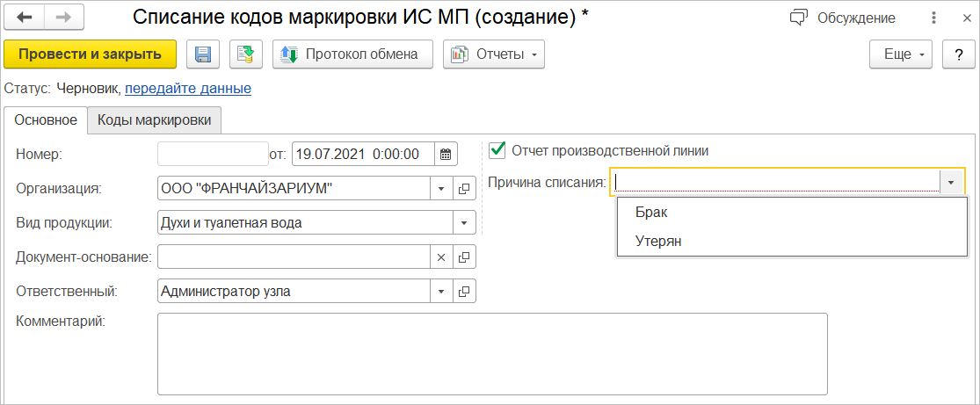Image resolution: width=980 pixels, height=405 pixels.
Task: Expand the Вид продукции dropdown
Action: point(464,222)
